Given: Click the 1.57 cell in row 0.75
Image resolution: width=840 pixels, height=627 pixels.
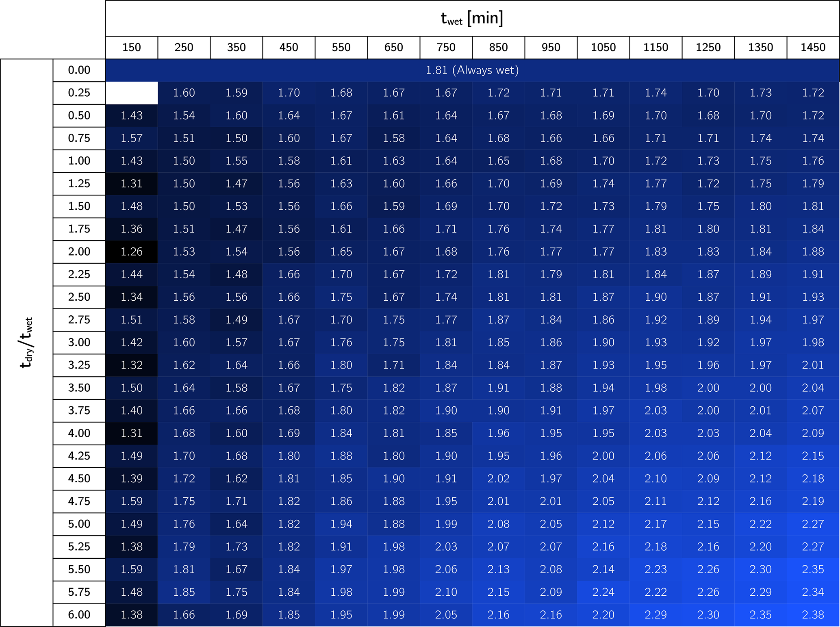Looking at the screenshot, I should (x=132, y=138).
